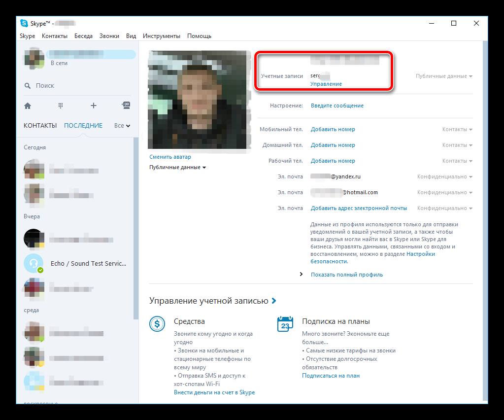Click the search magnifier icon
Viewport: 504px width, 420px height.
[28, 86]
